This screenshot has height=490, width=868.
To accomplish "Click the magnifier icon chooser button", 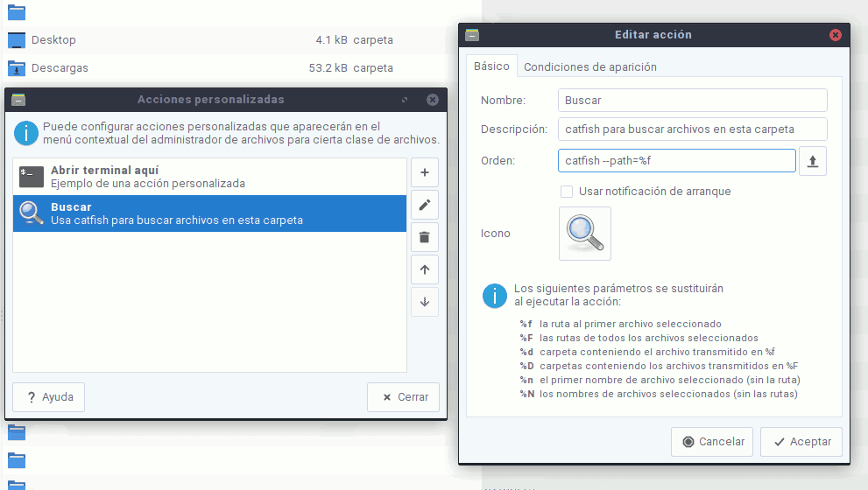I will tap(584, 234).
